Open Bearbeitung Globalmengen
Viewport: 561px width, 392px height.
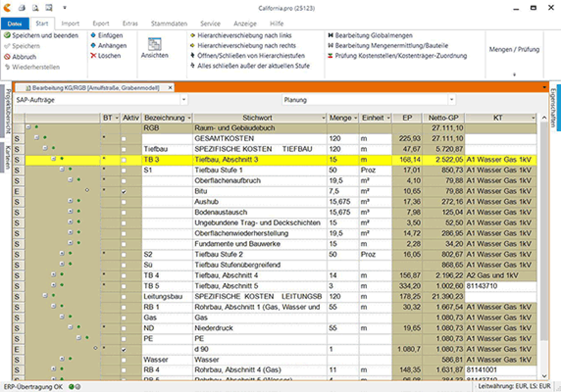click(x=370, y=35)
